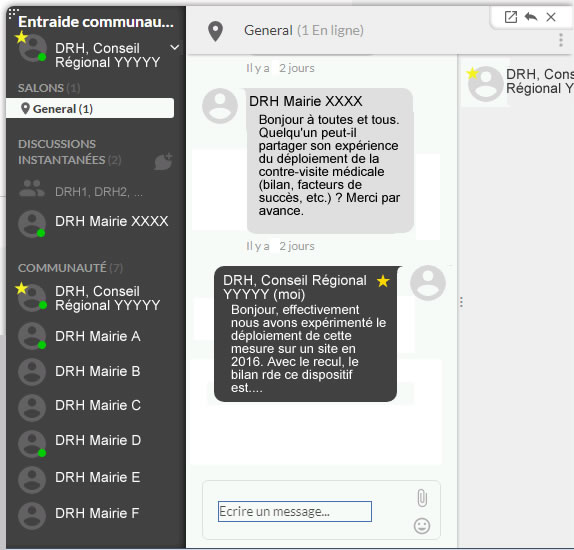Viewport: 574px width, 550px height.
Task: Select the General salon
Action: 90,108
